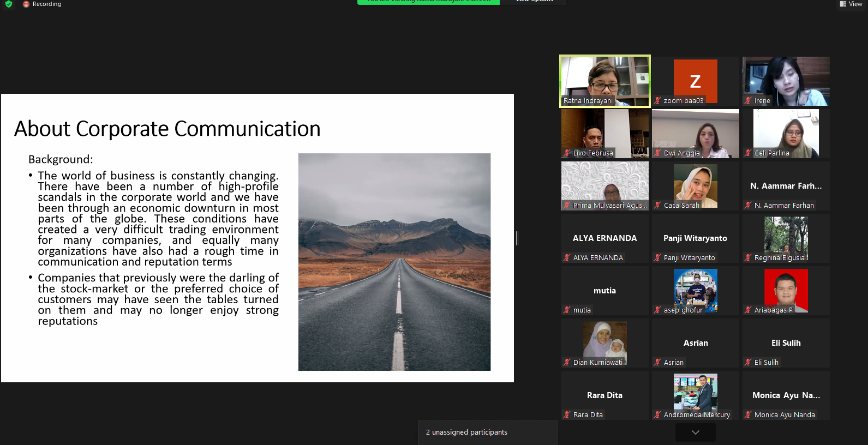Select Andromeda Mercury's profile picture
The height and width of the screenshot is (445, 868).
[696, 395]
